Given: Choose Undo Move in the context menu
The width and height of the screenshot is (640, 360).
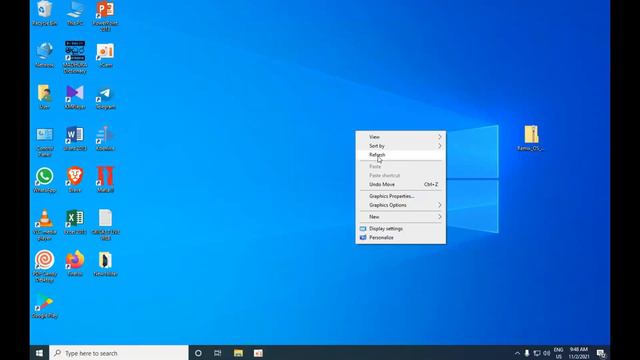Looking at the screenshot, I should pyautogui.click(x=400, y=184).
